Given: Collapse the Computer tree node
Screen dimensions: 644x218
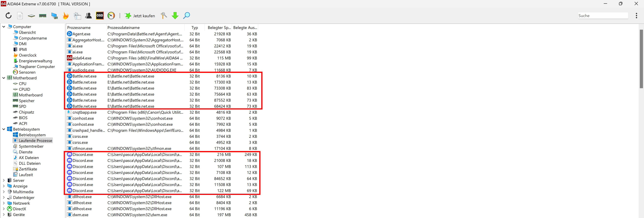Looking at the screenshot, I should click(4, 27).
